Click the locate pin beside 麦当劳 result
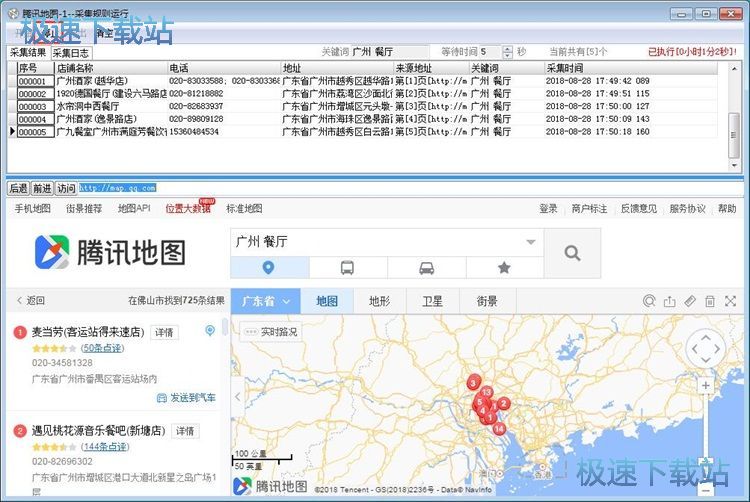 point(210,330)
